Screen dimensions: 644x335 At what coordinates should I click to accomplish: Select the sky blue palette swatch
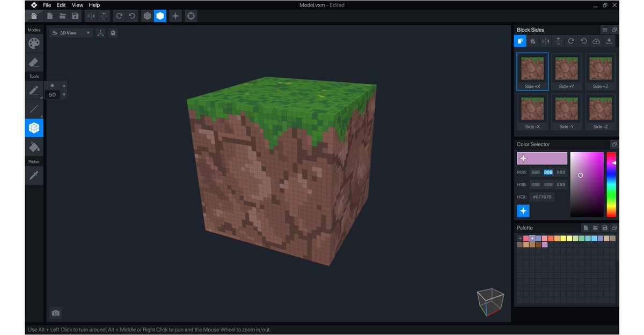coord(594,238)
